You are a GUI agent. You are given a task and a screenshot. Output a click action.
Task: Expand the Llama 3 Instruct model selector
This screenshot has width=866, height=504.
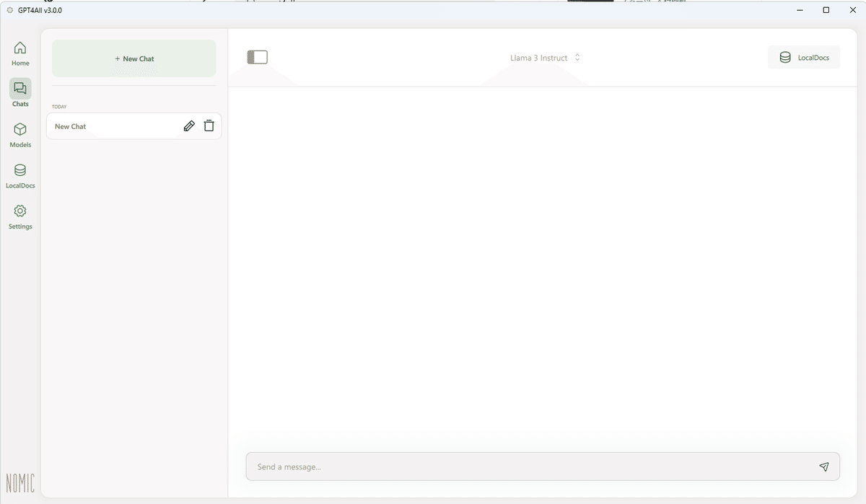545,58
